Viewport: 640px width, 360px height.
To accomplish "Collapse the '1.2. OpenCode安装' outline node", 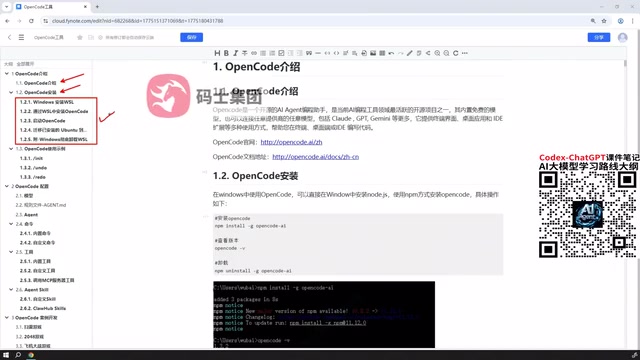I will click(x=11, y=92).
